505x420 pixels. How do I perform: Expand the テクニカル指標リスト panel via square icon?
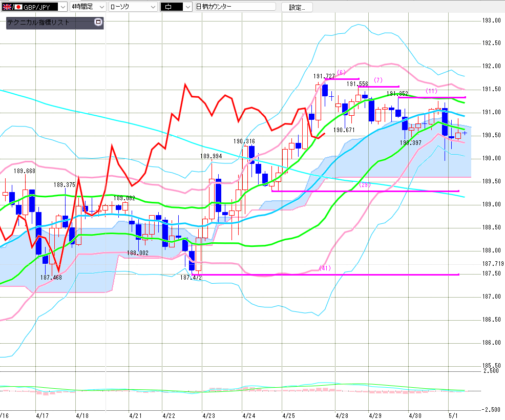[98, 22]
